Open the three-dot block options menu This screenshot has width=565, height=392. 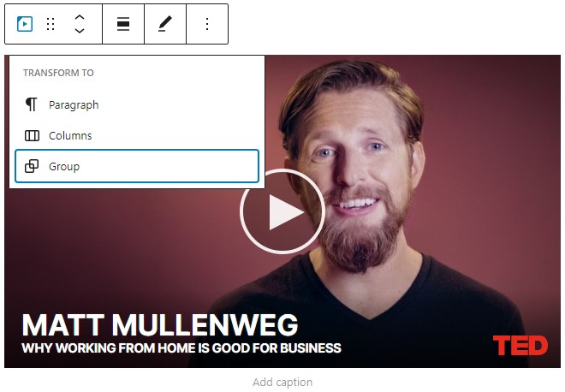tap(207, 24)
